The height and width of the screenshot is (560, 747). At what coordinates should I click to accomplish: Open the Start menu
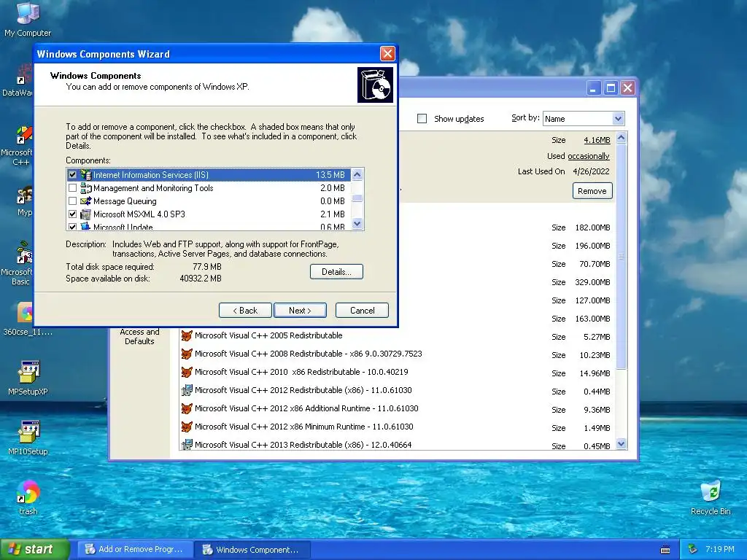[x=34, y=549]
